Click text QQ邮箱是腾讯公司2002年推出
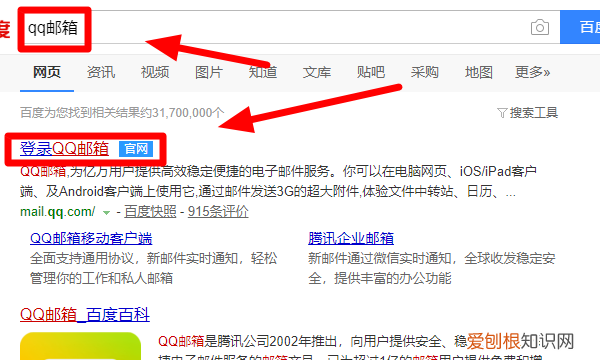 click(248, 341)
